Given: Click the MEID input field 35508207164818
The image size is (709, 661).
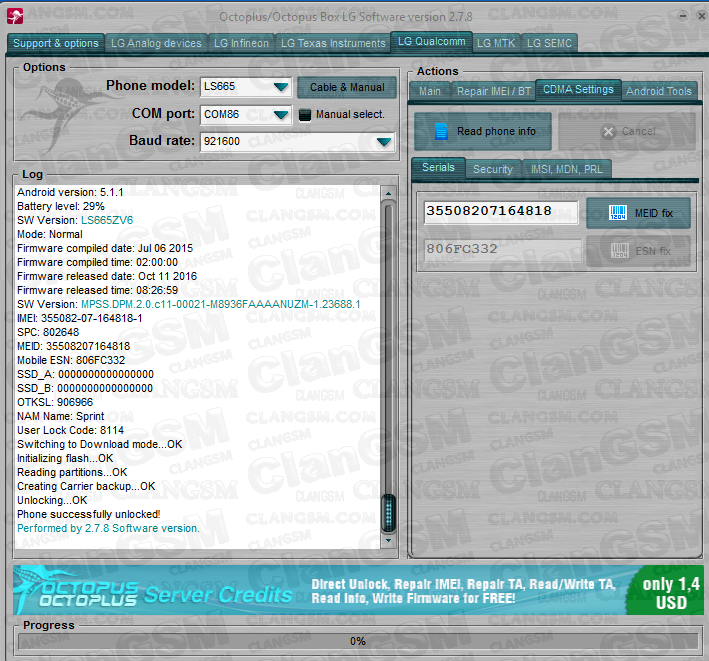Looking at the screenshot, I should pyautogui.click(x=501, y=211).
